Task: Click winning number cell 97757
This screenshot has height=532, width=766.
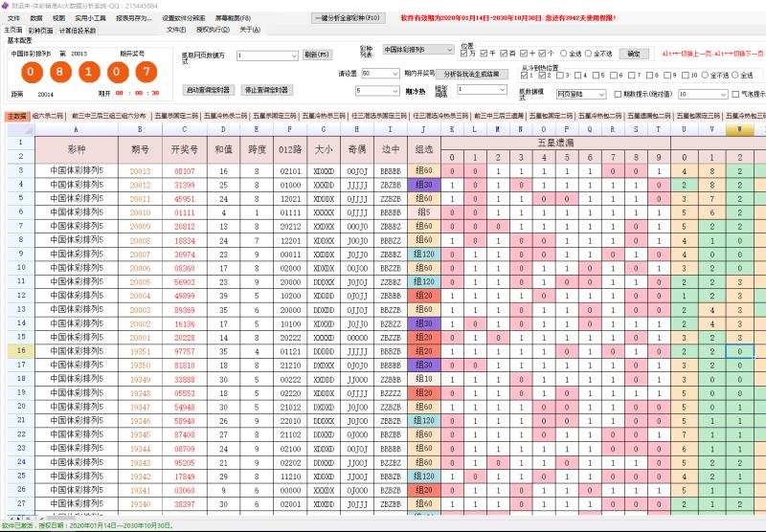Action: tap(184, 351)
